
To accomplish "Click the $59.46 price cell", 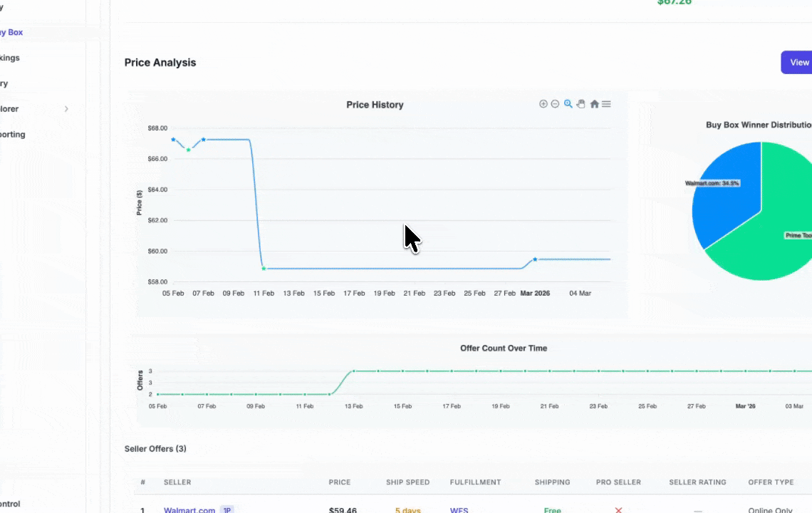I will (343, 510).
